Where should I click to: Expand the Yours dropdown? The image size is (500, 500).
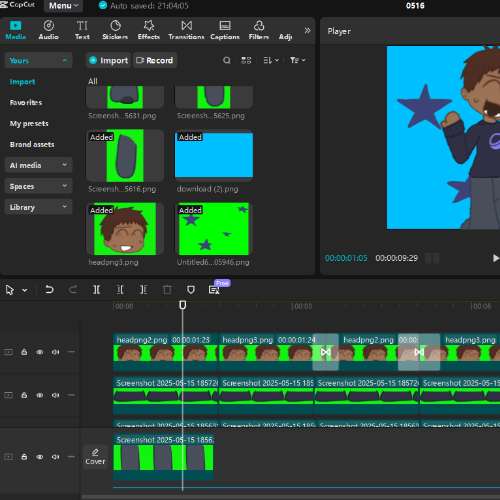38,60
